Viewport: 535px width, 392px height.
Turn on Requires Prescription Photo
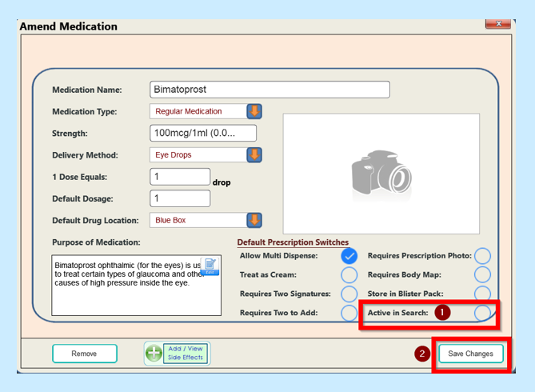482,256
